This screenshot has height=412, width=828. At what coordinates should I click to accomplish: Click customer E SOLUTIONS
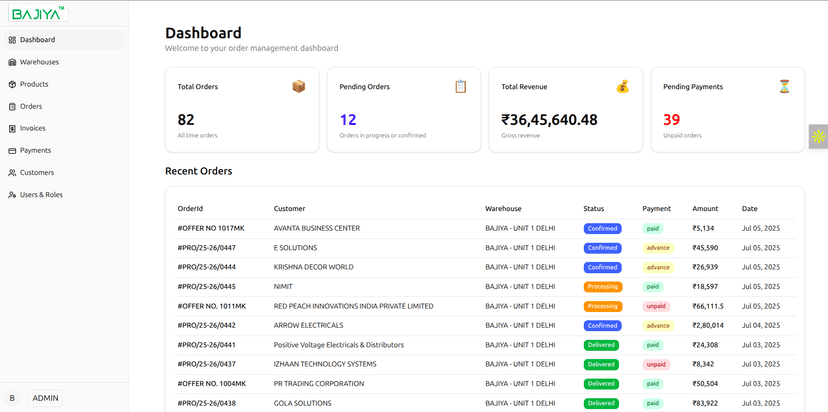tap(295, 248)
